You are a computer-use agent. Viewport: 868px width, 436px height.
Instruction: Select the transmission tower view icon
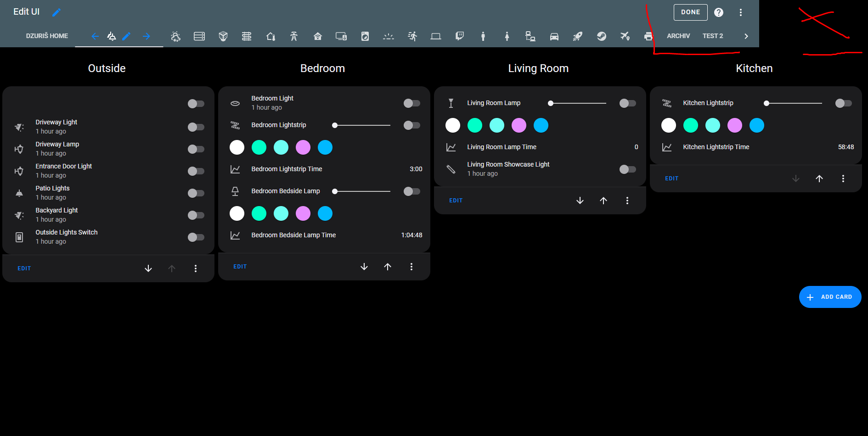[x=294, y=36]
